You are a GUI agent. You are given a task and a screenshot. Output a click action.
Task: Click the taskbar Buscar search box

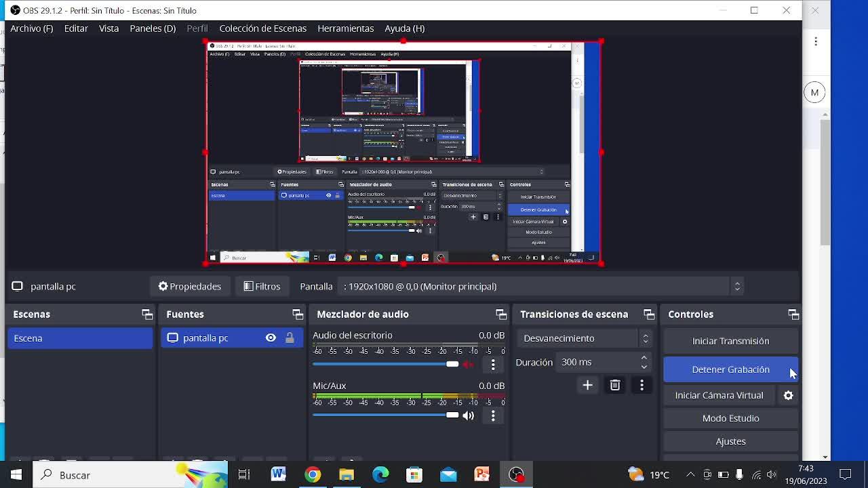pos(130,475)
